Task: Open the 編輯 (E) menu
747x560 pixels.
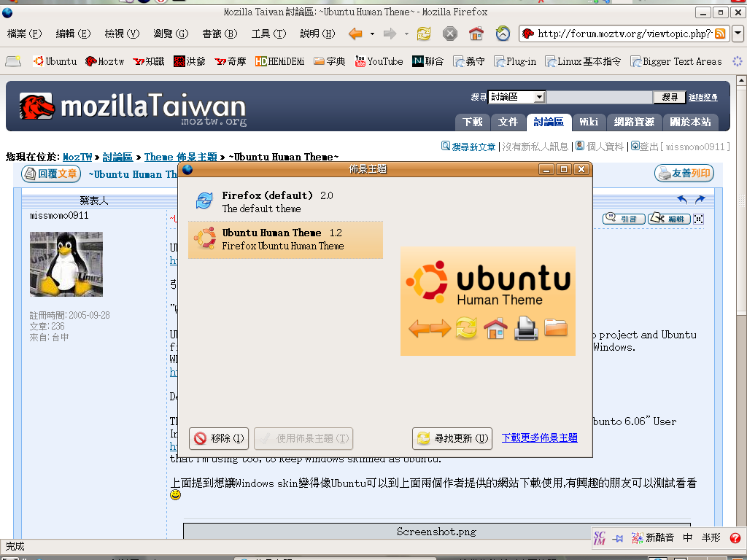Action: 73,34
